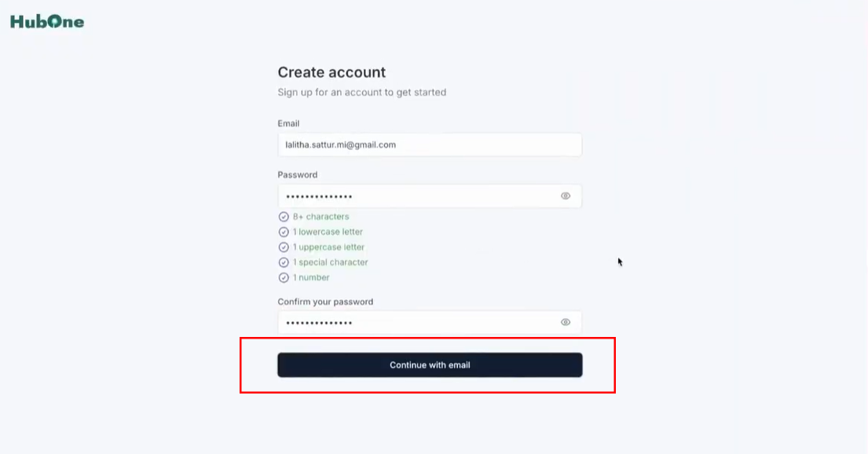Viewport: 868px width, 454px height.
Task: Click the 8+ characters requirement text
Action: 320,217
